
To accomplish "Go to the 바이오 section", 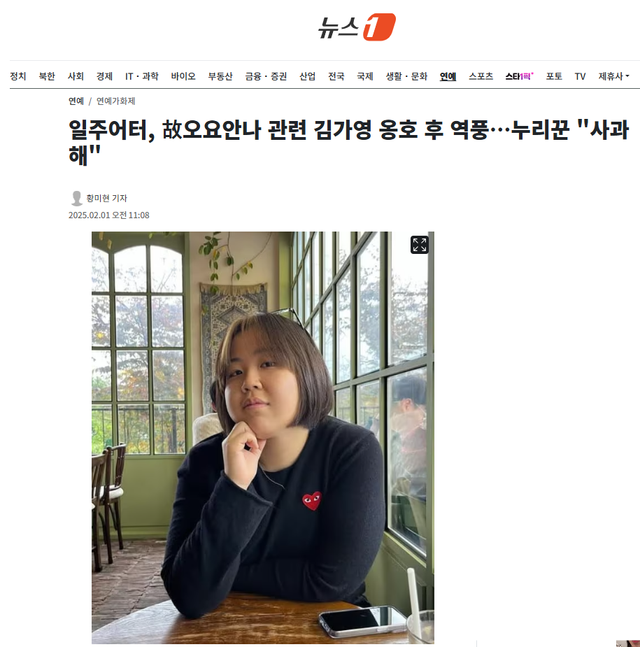I will 183,76.
